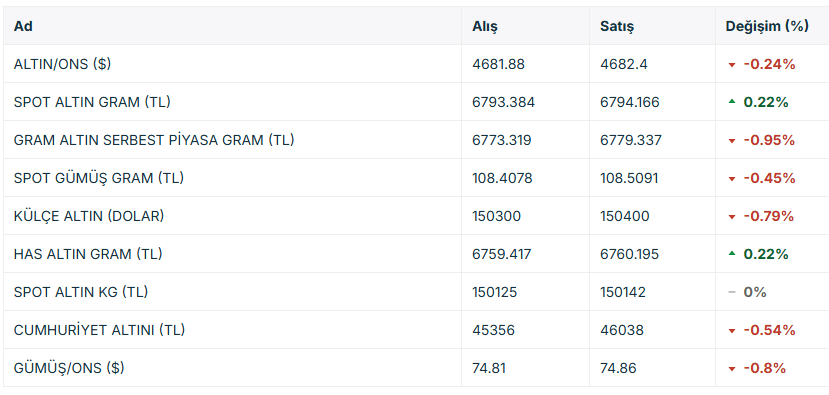Open the SPOT GÜMÜŞ GRAM (TL) entry
Viewport: 829px width, 395px height.
(99, 178)
